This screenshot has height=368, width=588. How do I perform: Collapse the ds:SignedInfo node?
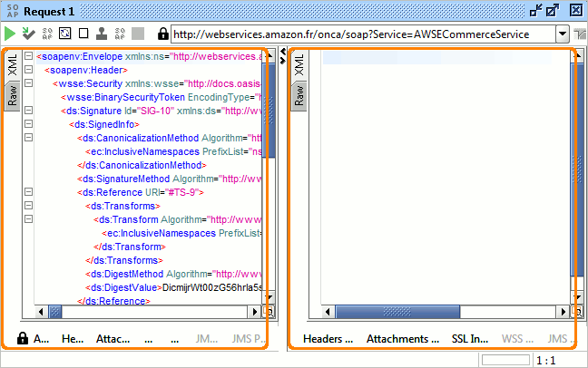28,123
